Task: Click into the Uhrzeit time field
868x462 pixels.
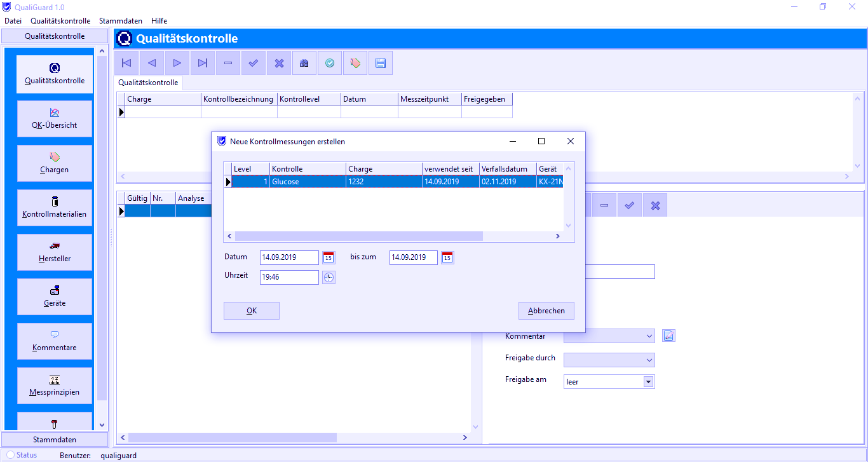Action: [x=289, y=277]
